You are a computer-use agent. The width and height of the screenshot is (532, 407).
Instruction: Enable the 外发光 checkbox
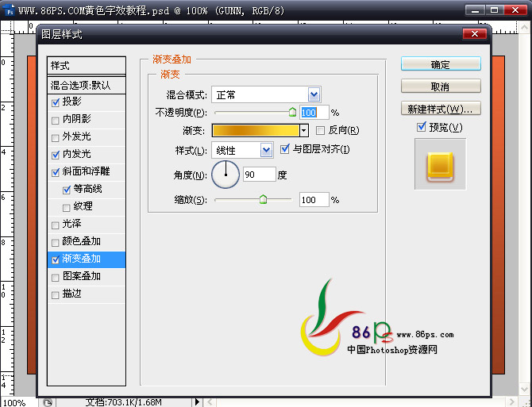(x=56, y=138)
